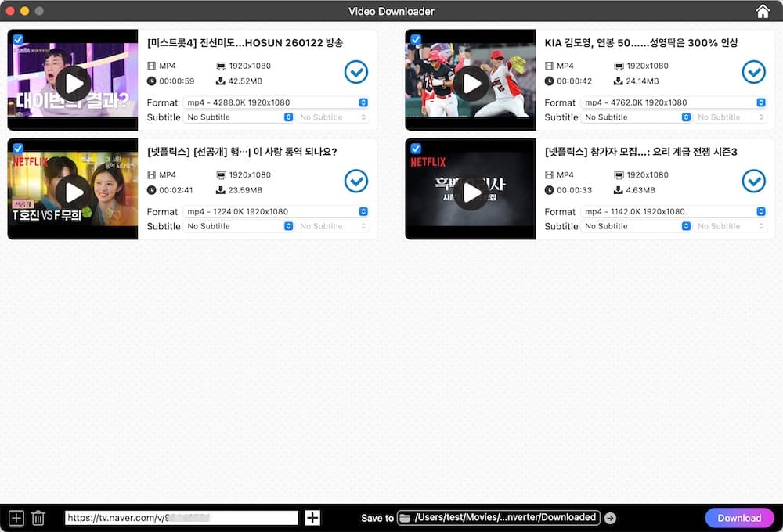Click the plus icon next to the URL field
This screenshot has height=532, width=783.
[312, 517]
